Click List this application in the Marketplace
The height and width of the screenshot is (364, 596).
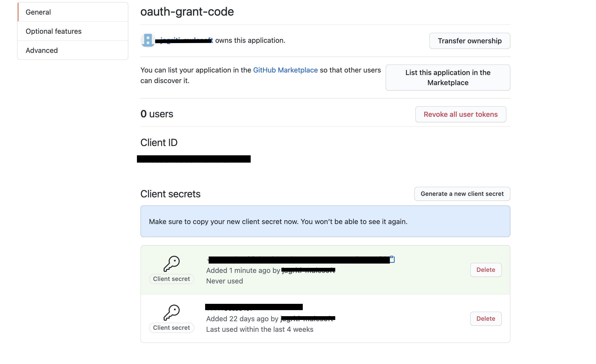point(448,78)
